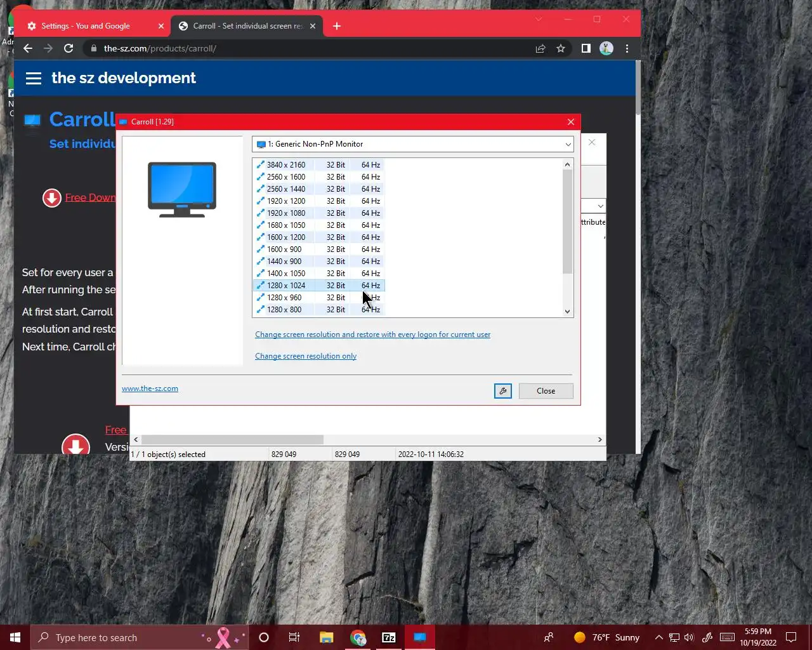Select the 1280 x 960 resolution row

pos(318,298)
